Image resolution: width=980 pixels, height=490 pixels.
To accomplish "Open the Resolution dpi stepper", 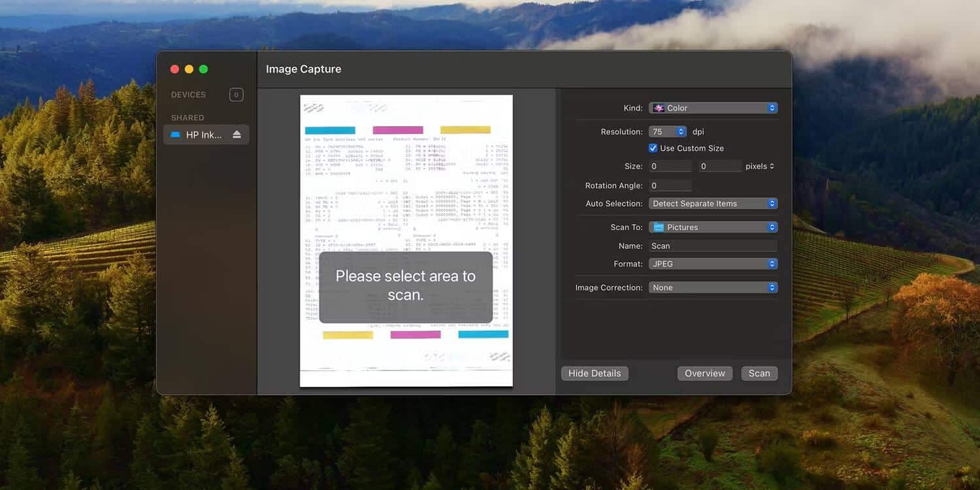I will (681, 131).
